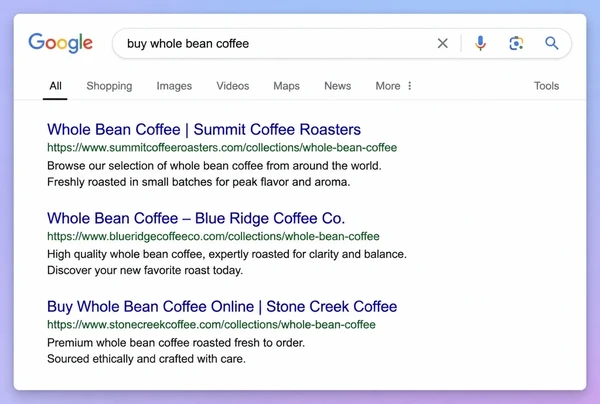Open Summit Coffee Roasters result title
Image resolution: width=600 pixels, height=404 pixels.
[x=204, y=129]
